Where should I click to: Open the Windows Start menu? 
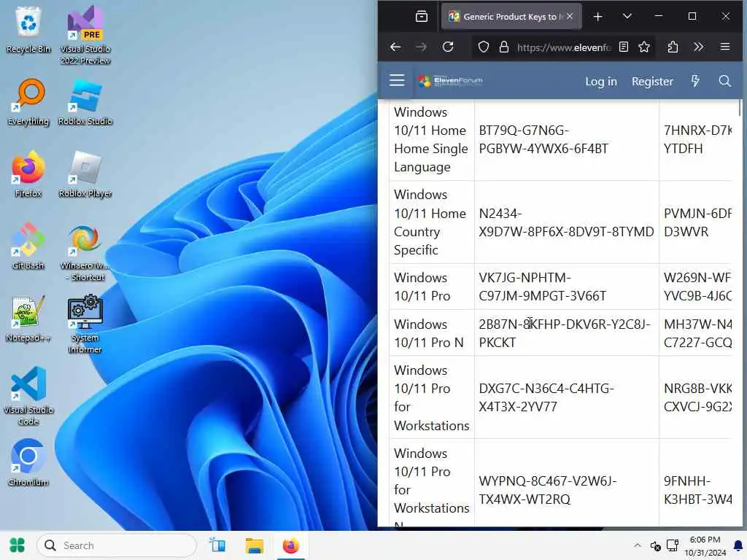[x=18, y=545]
